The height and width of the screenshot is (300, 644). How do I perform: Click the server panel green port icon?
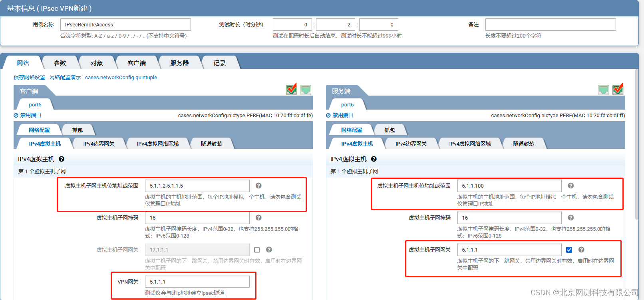(x=604, y=90)
